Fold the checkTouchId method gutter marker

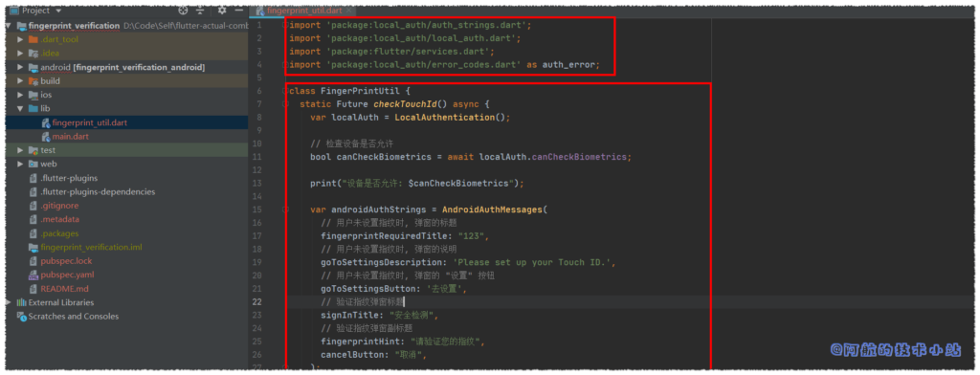point(285,104)
